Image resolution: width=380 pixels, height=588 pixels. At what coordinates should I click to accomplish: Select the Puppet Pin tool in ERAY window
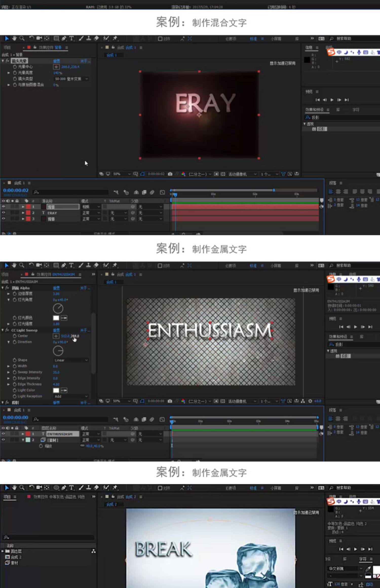(x=115, y=38)
